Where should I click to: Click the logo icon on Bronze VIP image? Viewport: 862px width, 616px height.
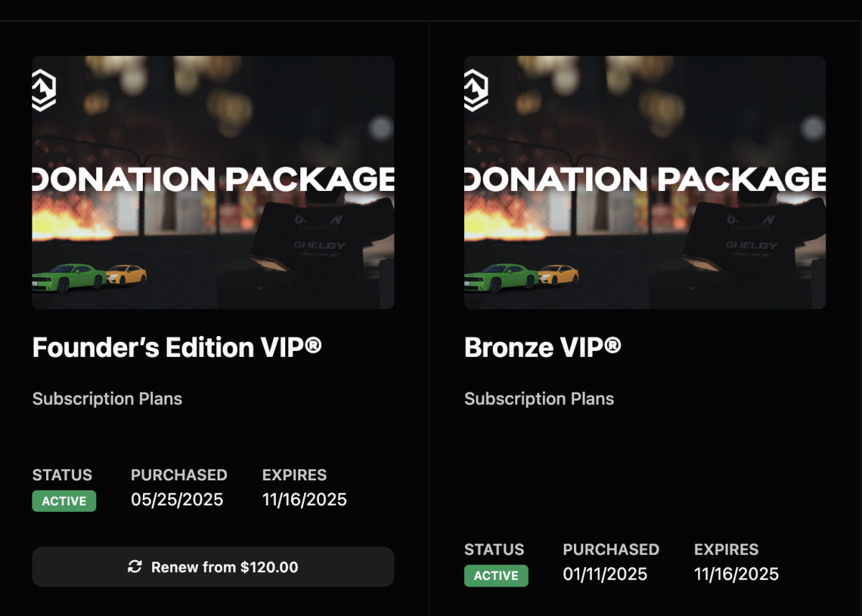click(x=476, y=91)
